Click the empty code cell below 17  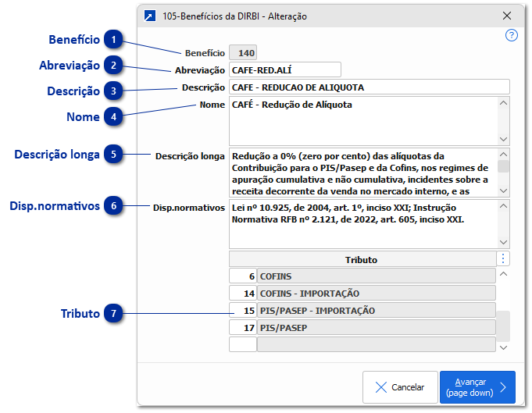point(242,344)
